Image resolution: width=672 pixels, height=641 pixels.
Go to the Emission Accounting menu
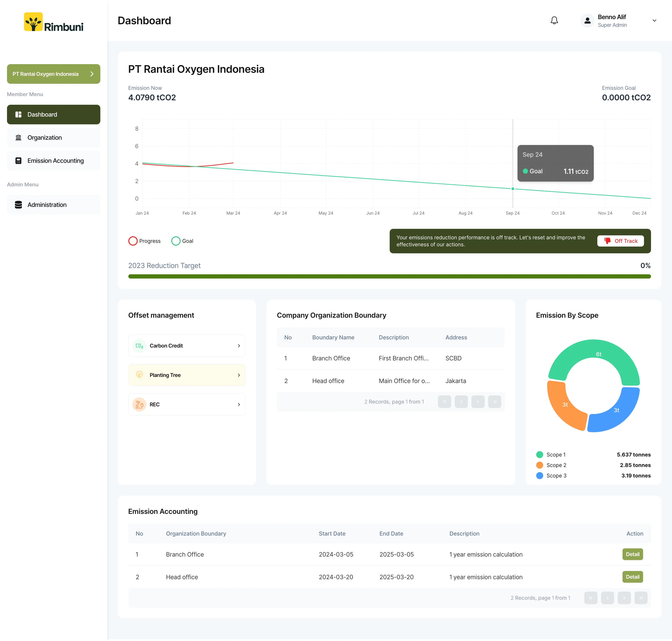coord(54,160)
